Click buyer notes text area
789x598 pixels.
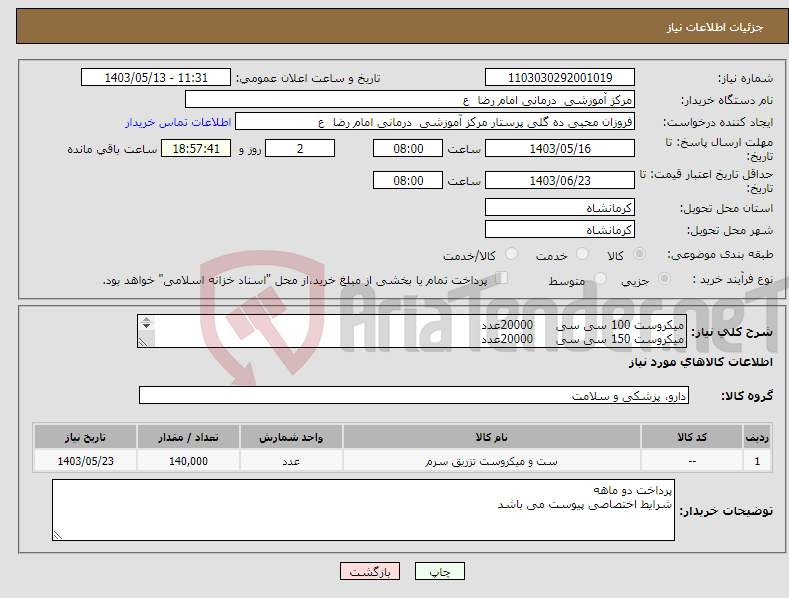[363, 510]
